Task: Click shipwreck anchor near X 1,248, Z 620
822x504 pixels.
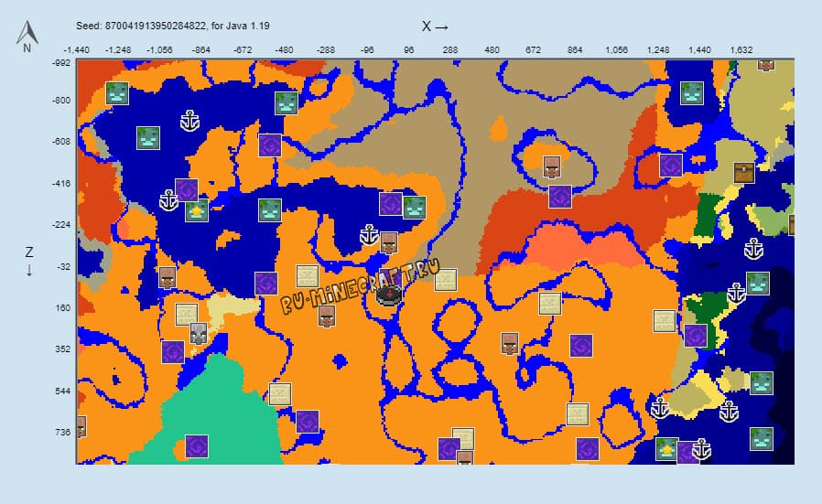Action: (659, 408)
